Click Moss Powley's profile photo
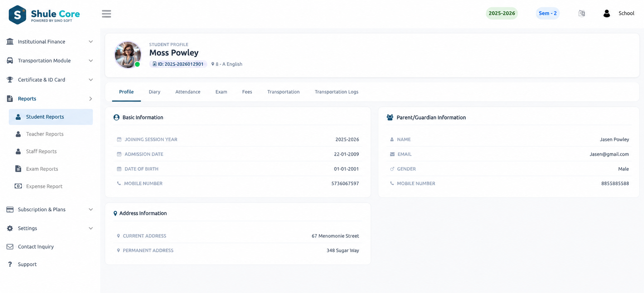 click(128, 55)
